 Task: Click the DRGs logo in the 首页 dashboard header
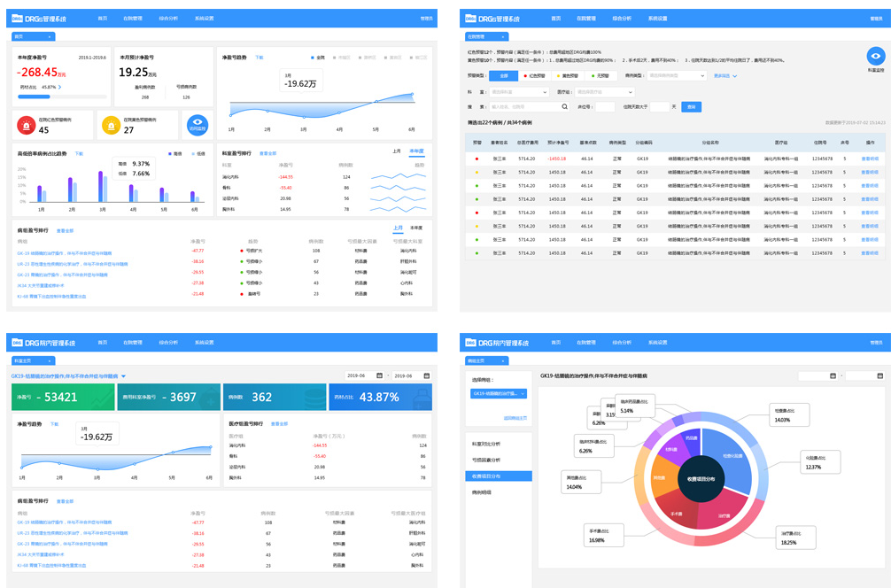coord(17,19)
